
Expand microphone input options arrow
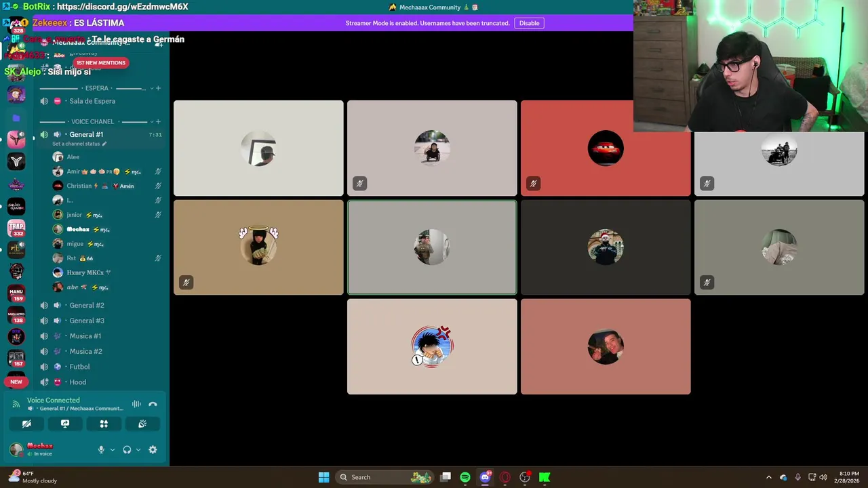tap(113, 449)
